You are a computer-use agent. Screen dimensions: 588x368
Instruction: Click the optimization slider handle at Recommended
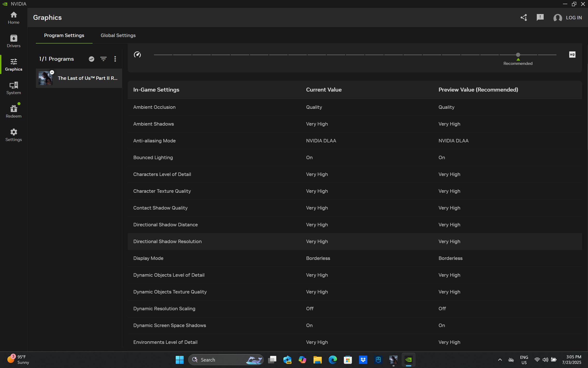[x=518, y=55]
